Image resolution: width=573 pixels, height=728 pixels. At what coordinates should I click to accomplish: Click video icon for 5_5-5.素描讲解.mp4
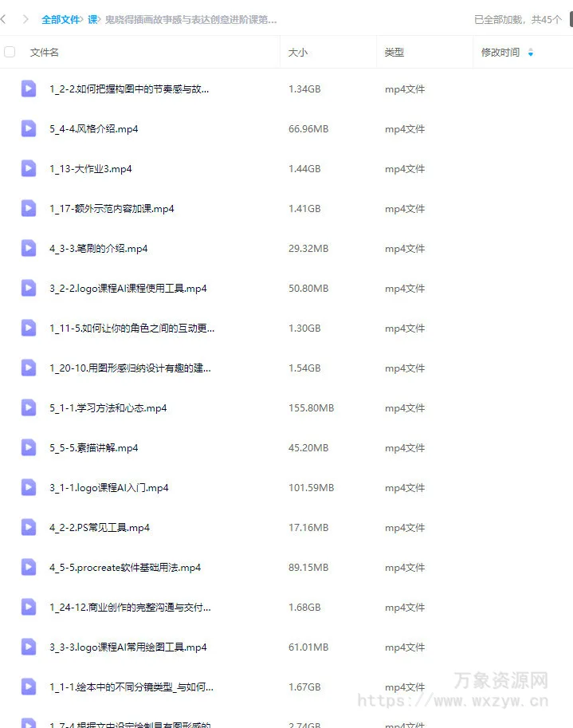[29, 447]
